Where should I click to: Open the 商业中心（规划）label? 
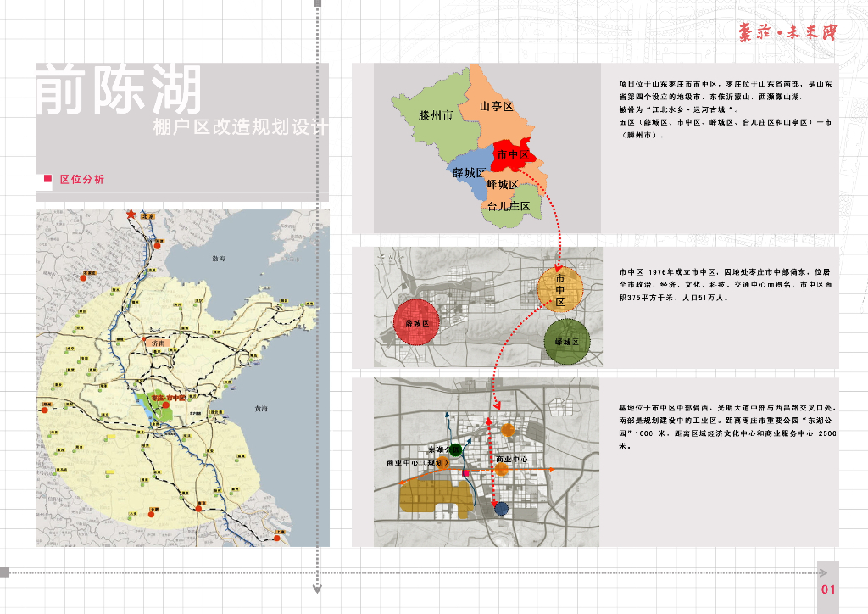(x=415, y=462)
